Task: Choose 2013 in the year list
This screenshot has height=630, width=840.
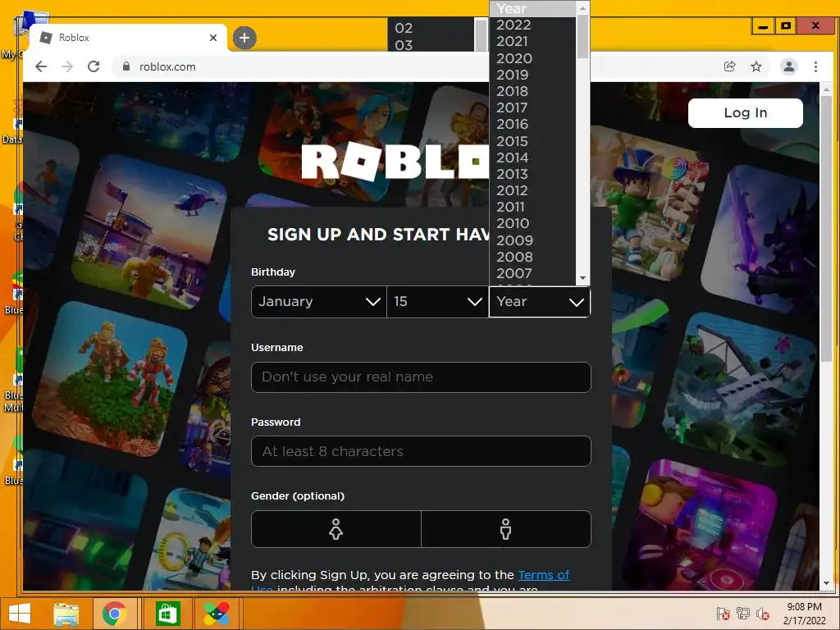Action: 532,174
